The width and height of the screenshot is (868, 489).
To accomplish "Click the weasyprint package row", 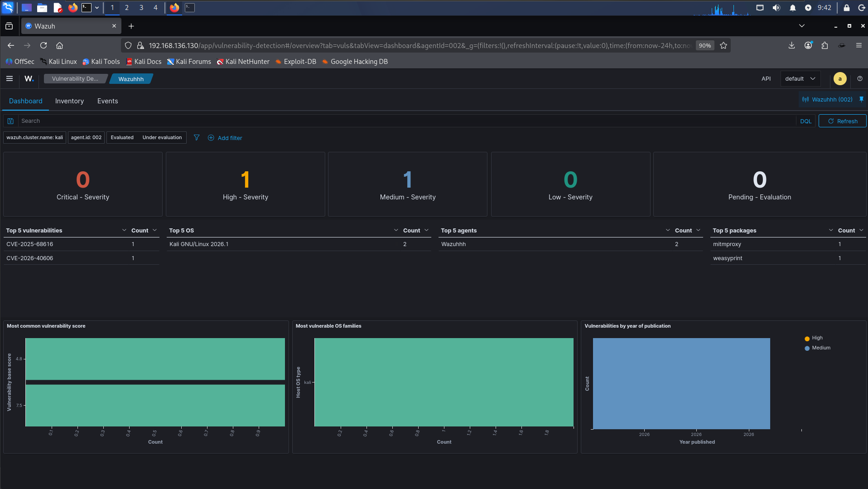I will click(x=728, y=258).
